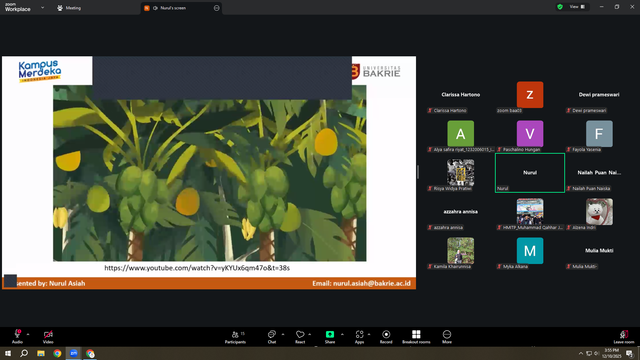640x360 pixels.
Task: Select the highlighted Nurul speaker tile
Action: click(530, 173)
